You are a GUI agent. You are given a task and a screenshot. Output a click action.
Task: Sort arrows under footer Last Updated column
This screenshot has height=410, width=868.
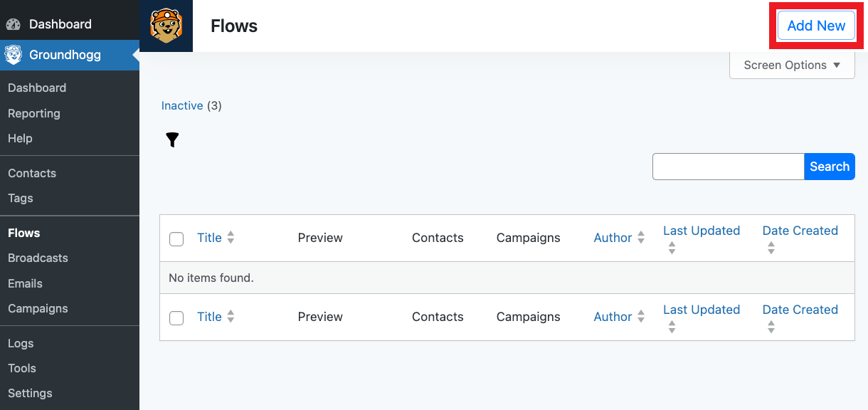click(672, 327)
